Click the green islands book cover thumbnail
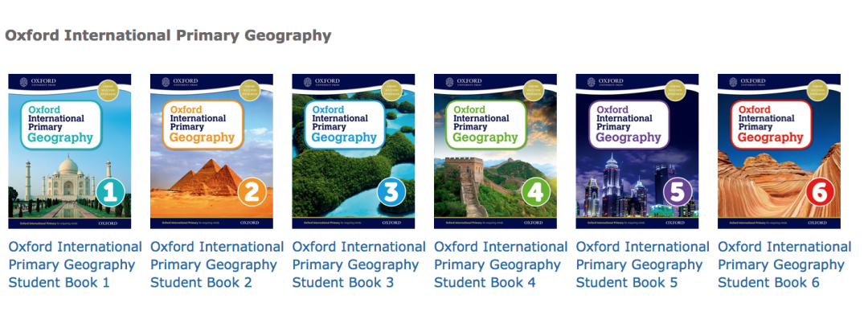The height and width of the screenshot is (311, 868). 353,151
